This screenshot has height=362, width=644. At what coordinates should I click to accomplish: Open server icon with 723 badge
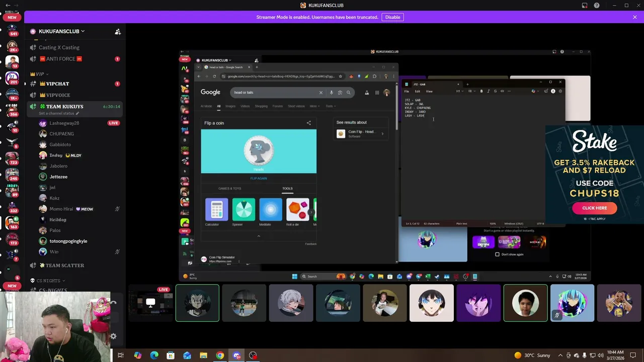12,159
